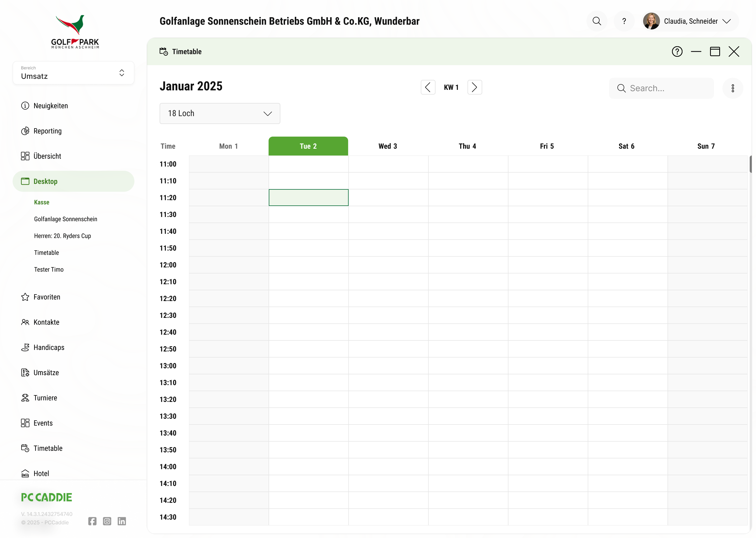This screenshot has width=756, height=538.
Task: Open Herren: 20. Ryders Cup entry
Action: click(62, 236)
